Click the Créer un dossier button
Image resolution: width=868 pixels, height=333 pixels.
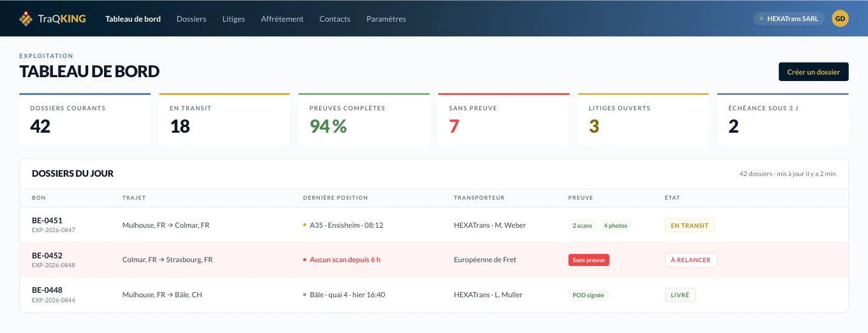tap(813, 72)
